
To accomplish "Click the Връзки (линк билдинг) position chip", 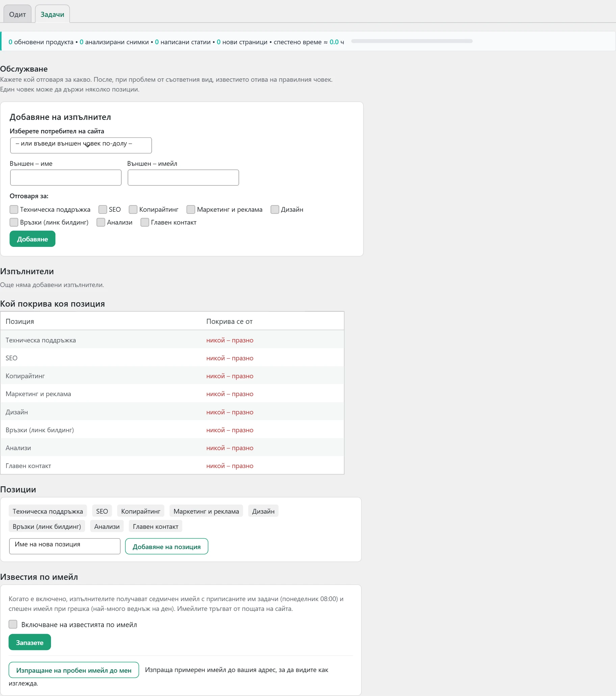I will point(47,526).
